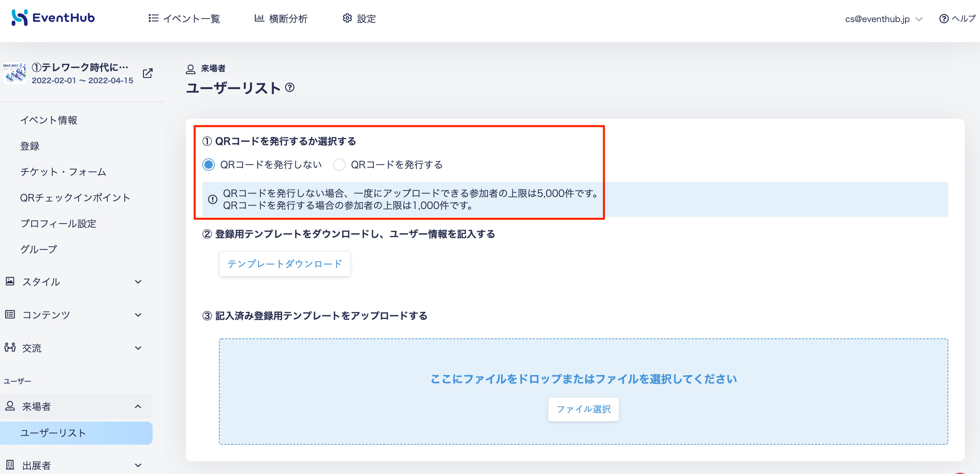Open QRチェックインポイント in sidebar
The height and width of the screenshot is (474, 980).
click(x=75, y=198)
